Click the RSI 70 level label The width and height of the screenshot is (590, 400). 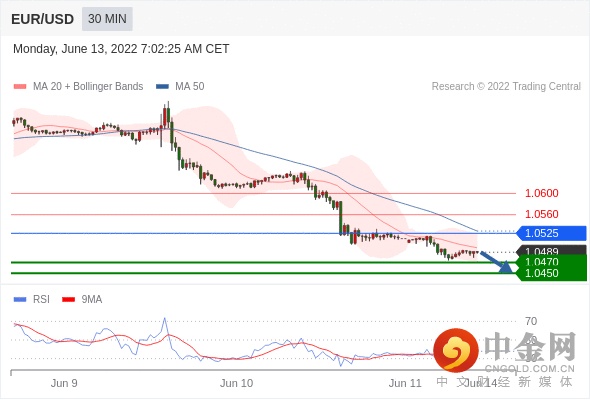click(x=531, y=321)
